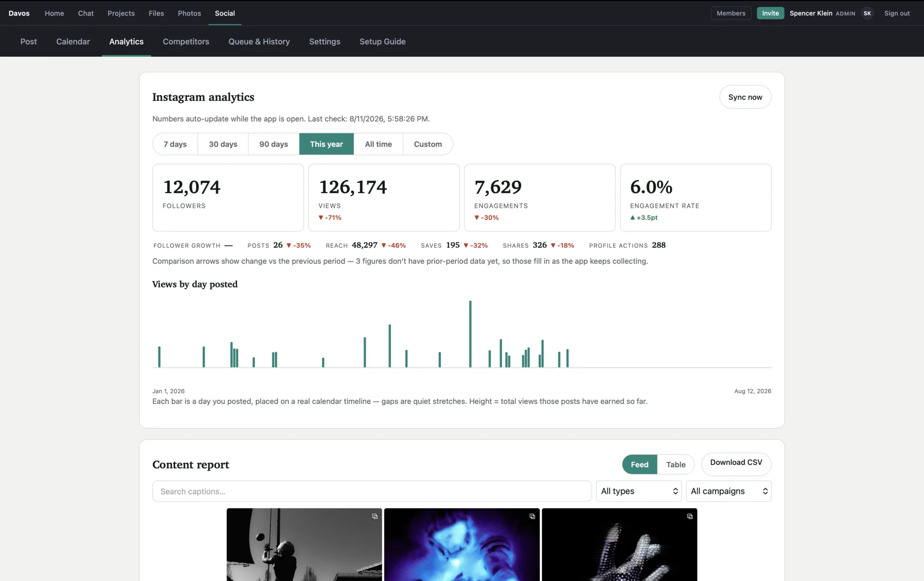Open the Competitors sub-tab
Screen dimensions: 924x581
tap(186, 42)
